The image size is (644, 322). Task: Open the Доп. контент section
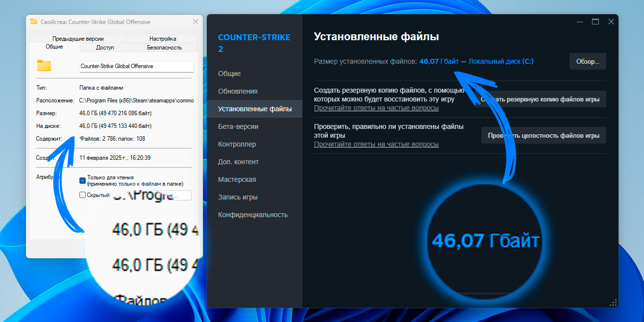(x=238, y=162)
